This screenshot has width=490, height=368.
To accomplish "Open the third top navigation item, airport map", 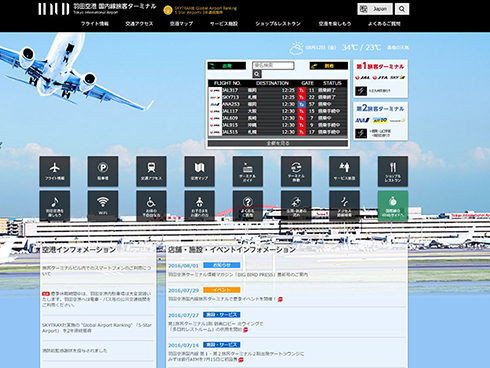I will pos(181,24).
